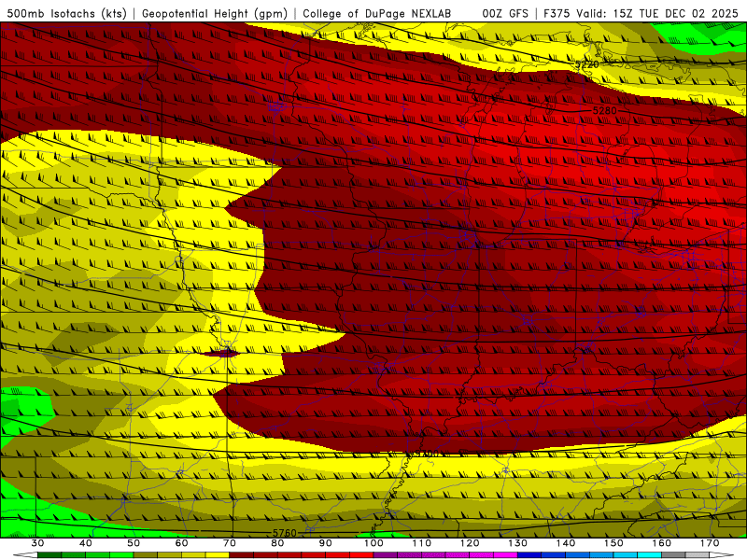
Task: Click the 5280 height contour label
Action: click(604, 110)
